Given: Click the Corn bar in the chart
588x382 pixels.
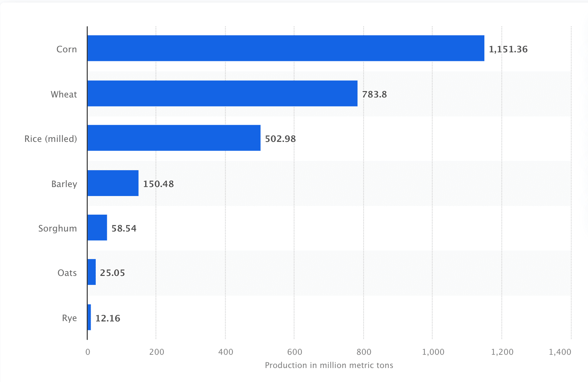Looking at the screenshot, I should (x=286, y=48).
